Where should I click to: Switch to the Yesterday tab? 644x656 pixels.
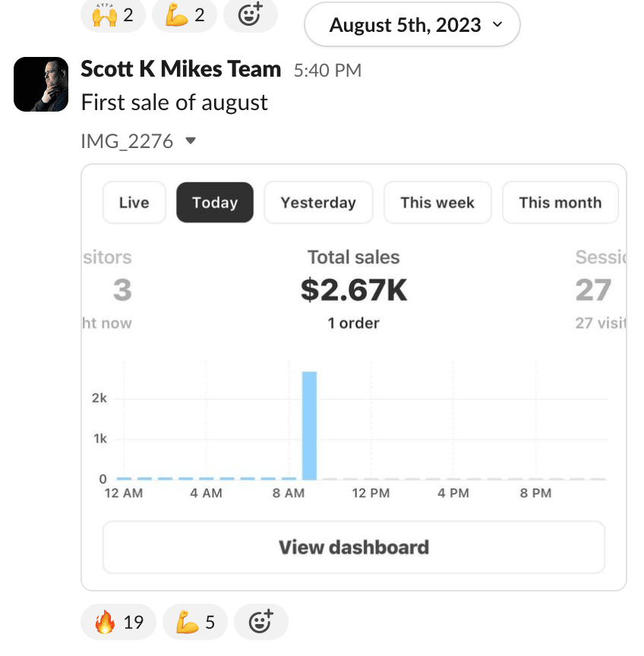pyautogui.click(x=318, y=203)
